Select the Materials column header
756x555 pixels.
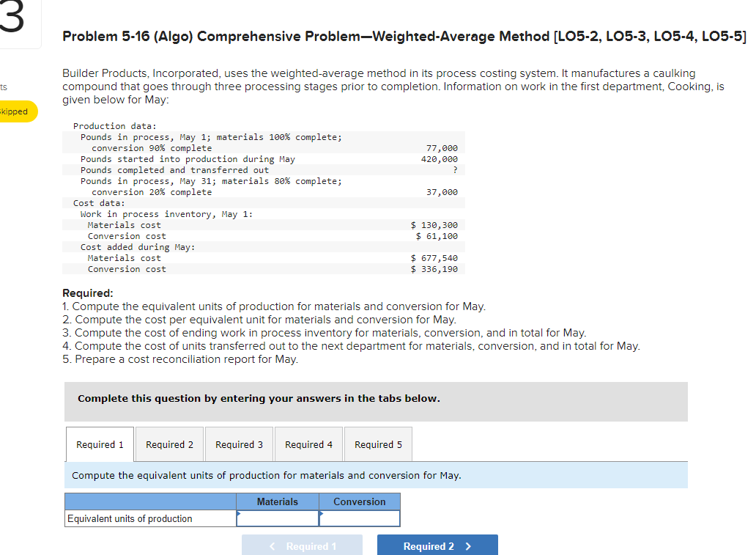[x=278, y=501]
